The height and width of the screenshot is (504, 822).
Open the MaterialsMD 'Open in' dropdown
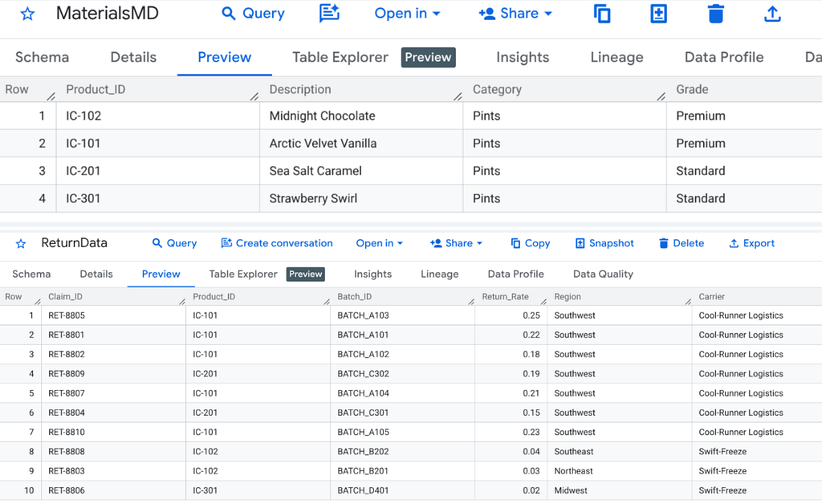[407, 13]
